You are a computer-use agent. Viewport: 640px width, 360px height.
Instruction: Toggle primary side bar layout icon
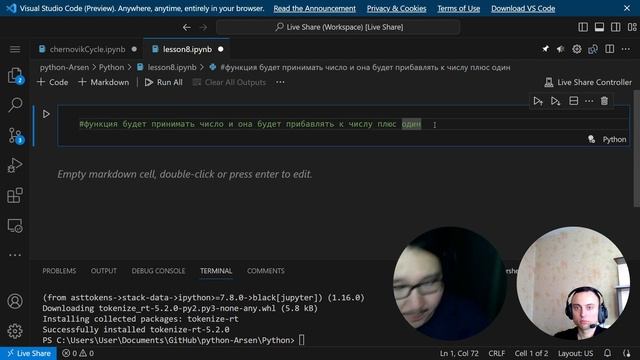583,27
